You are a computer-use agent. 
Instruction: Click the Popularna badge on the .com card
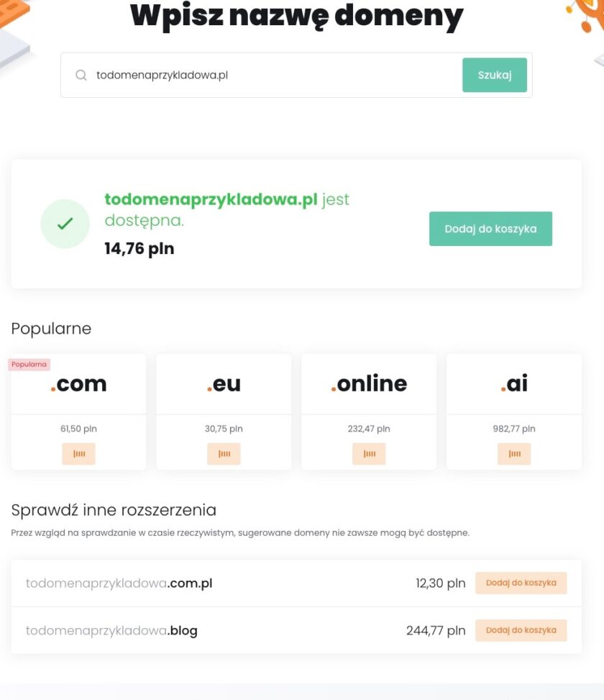point(29,364)
